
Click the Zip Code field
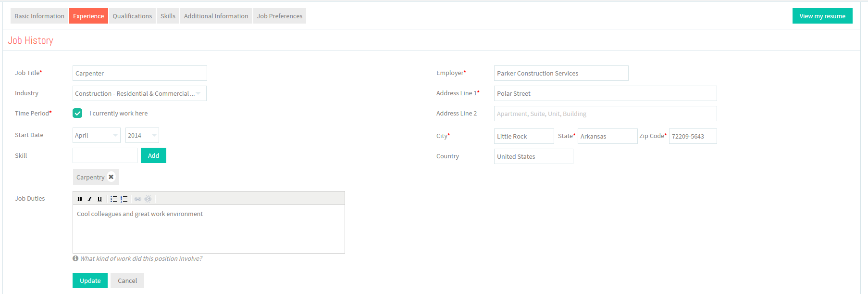pyautogui.click(x=693, y=136)
